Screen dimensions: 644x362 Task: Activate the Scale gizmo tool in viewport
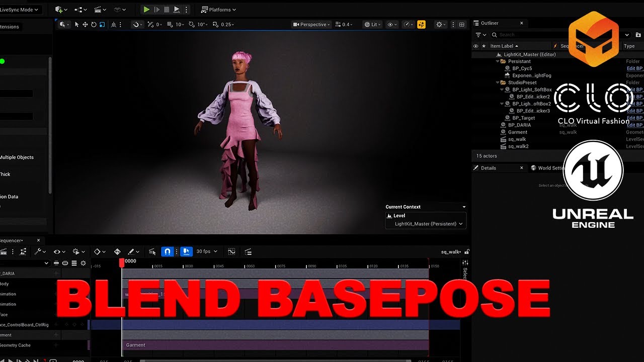tap(102, 24)
